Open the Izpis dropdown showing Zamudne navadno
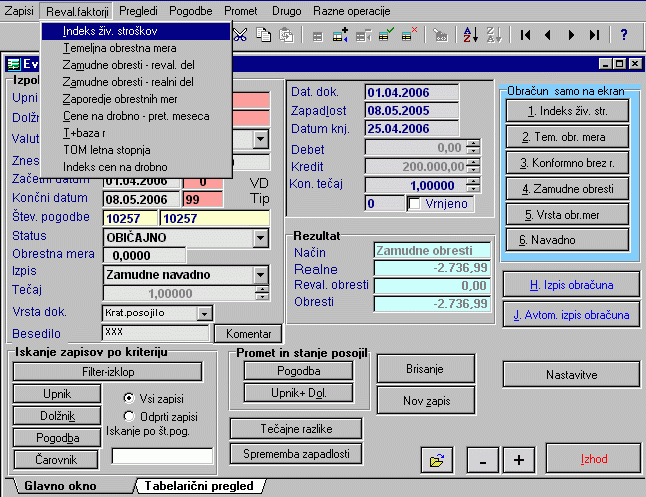 point(260,274)
